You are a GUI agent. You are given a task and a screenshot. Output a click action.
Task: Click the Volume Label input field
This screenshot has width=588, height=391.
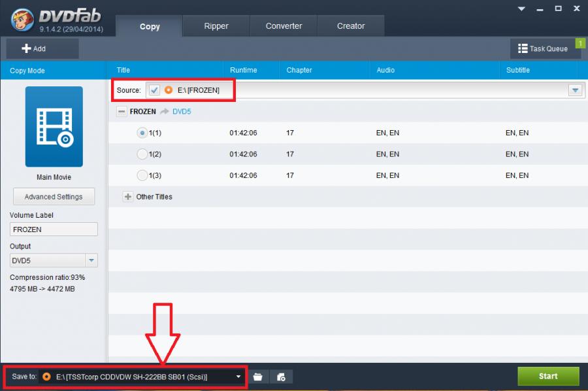point(54,229)
